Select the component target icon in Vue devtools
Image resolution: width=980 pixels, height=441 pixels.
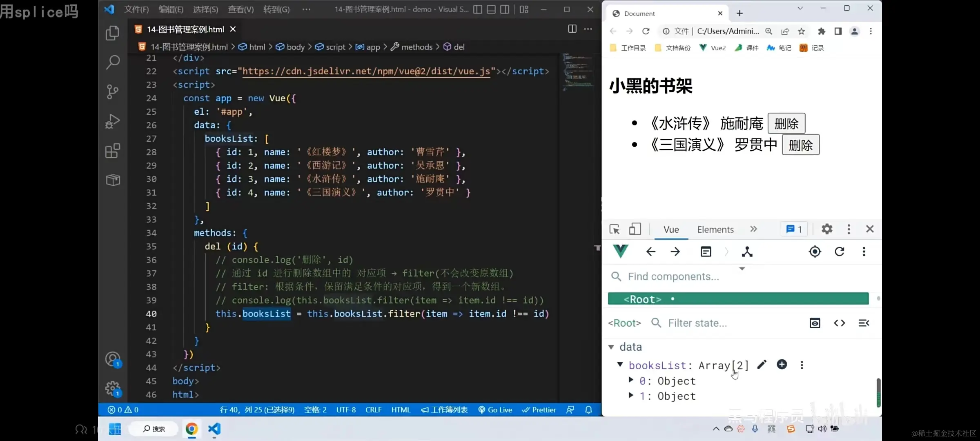(815, 252)
